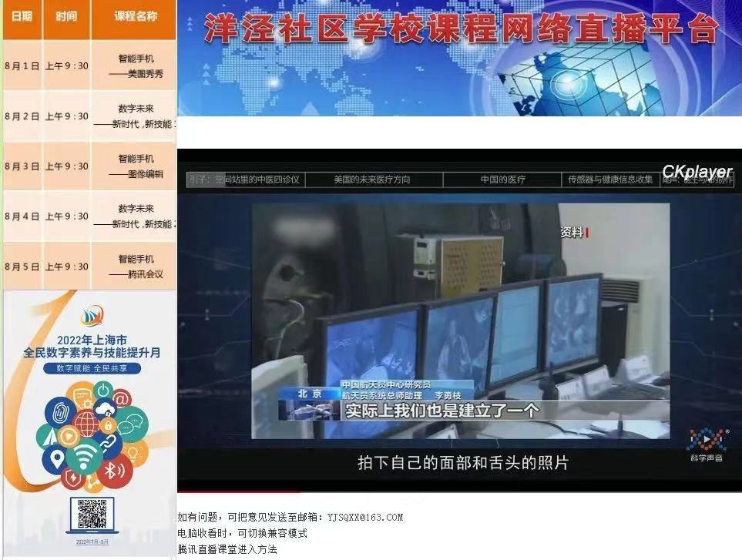The height and width of the screenshot is (560, 742).
Task: Open the 腾讯直播课堂进入方法 link
Action: tap(227, 549)
